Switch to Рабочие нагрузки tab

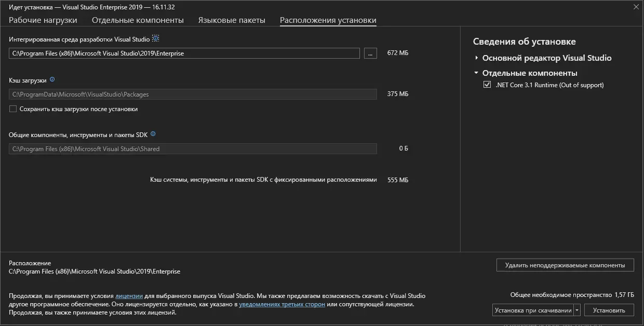coord(43,20)
